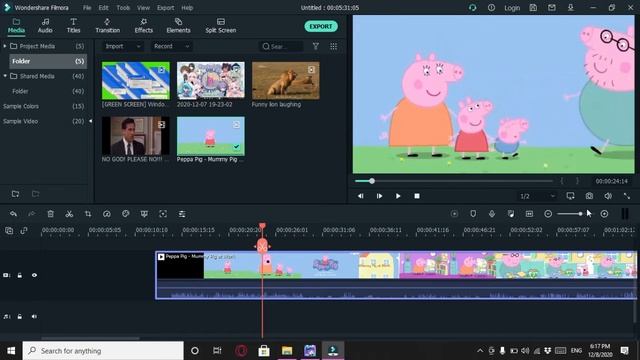Switch to the Titles tab
Image resolution: width=640 pixels, height=360 pixels.
(73, 26)
